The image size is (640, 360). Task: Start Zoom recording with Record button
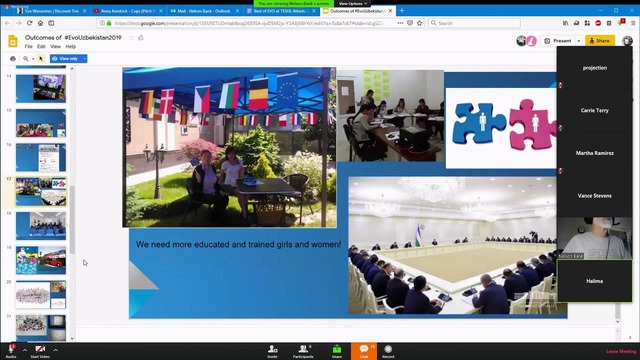click(x=388, y=351)
